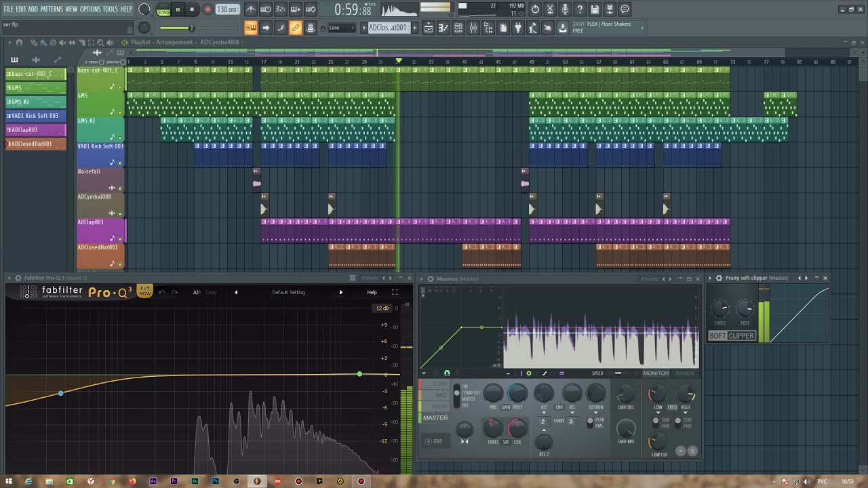The height and width of the screenshot is (488, 868).
Task: Click the undo history icon
Action: tap(535, 9)
